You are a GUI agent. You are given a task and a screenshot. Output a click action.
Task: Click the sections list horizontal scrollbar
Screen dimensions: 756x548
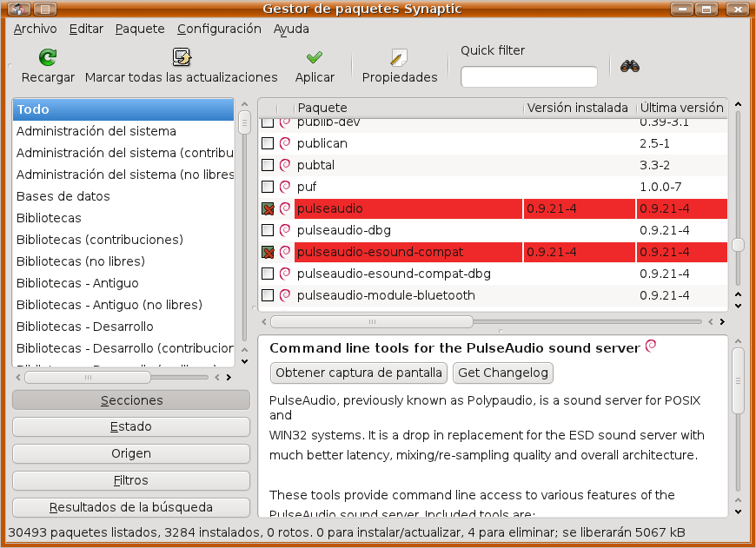[88, 378]
